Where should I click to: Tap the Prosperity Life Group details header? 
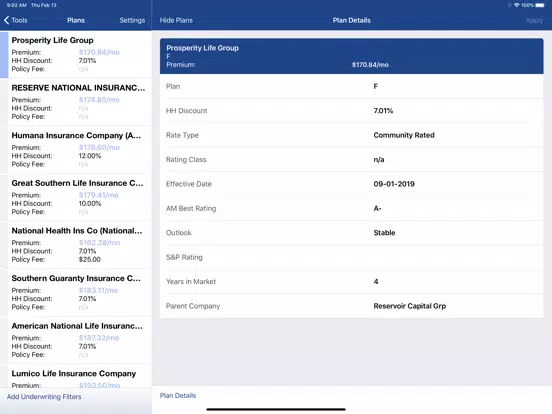pos(351,56)
